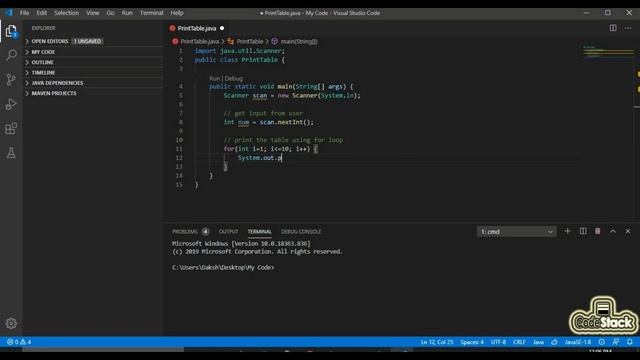Viewport: 640px width, 360px height.
Task: Click the split editor right icon
Action: coord(613,28)
